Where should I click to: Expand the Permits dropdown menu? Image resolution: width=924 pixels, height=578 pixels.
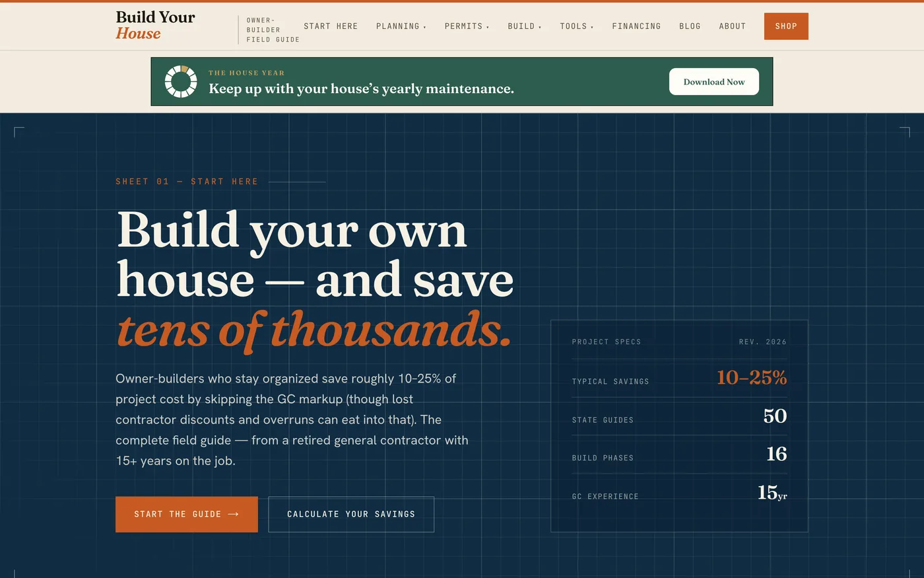(467, 26)
